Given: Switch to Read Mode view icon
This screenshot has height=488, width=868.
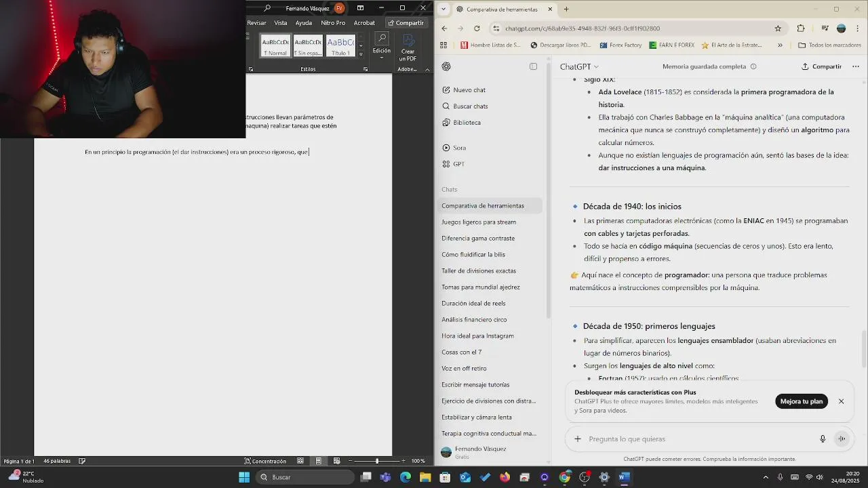Looking at the screenshot, I should coord(300,461).
